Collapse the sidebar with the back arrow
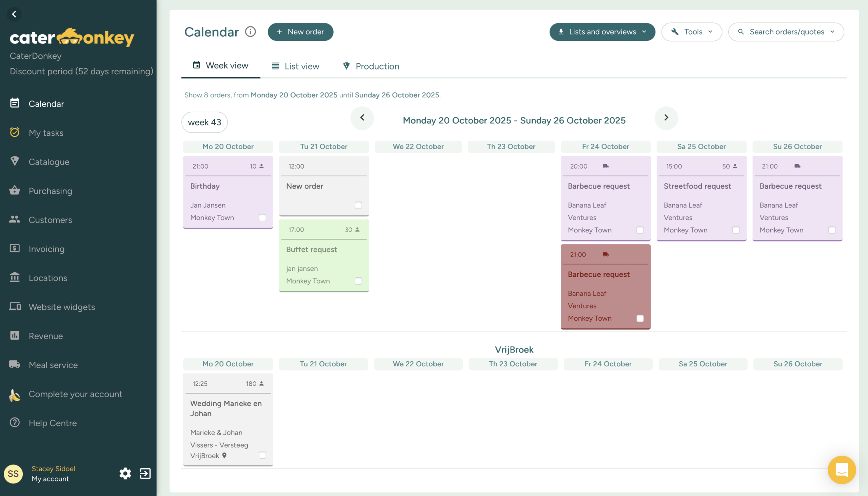This screenshot has width=868, height=496. 14,14
